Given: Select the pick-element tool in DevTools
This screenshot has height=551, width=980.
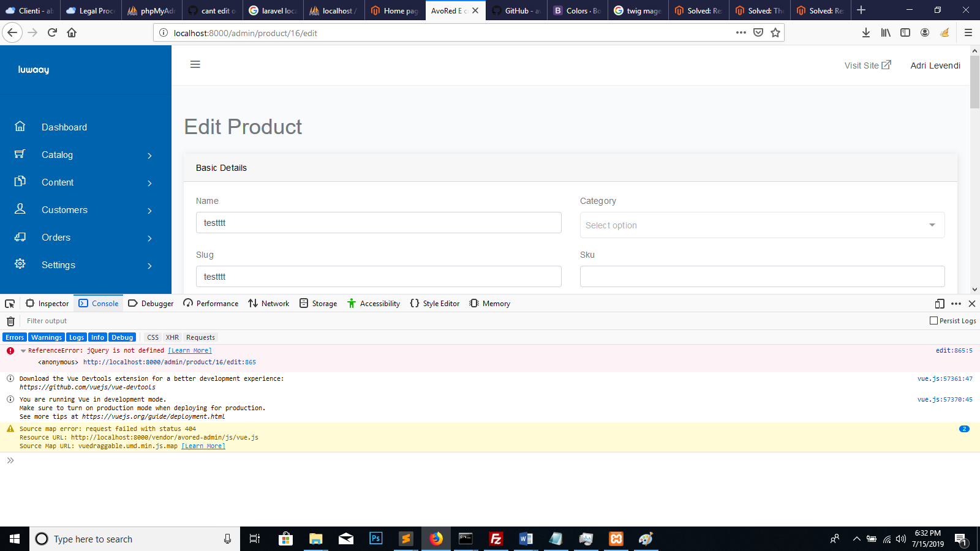Looking at the screenshot, I should point(9,303).
